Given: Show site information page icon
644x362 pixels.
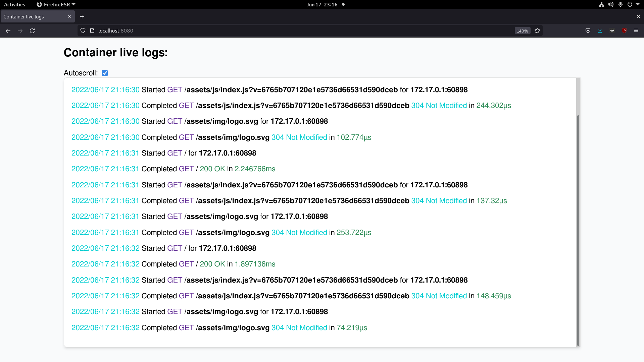Looking at the screenshot, I should click(92, 31).
